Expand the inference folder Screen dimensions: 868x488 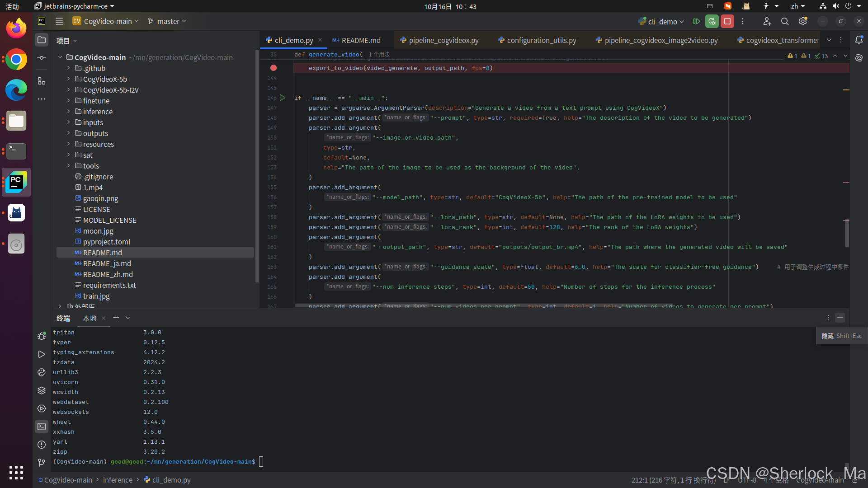(x=69, y=112)
